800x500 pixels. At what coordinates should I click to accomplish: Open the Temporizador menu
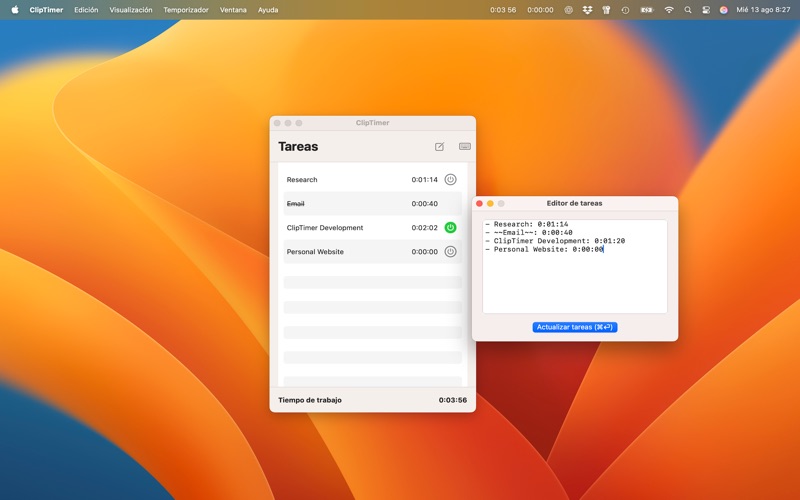point(186,10)
